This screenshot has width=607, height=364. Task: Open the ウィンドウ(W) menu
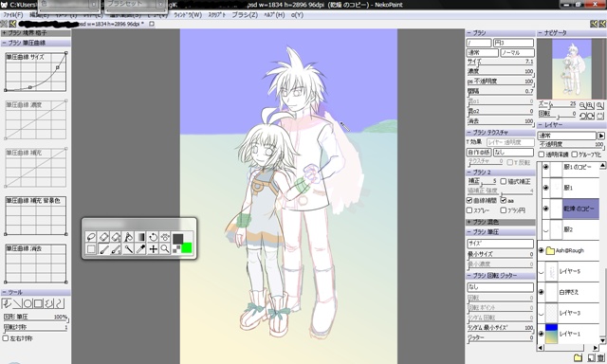click(188, 15)
